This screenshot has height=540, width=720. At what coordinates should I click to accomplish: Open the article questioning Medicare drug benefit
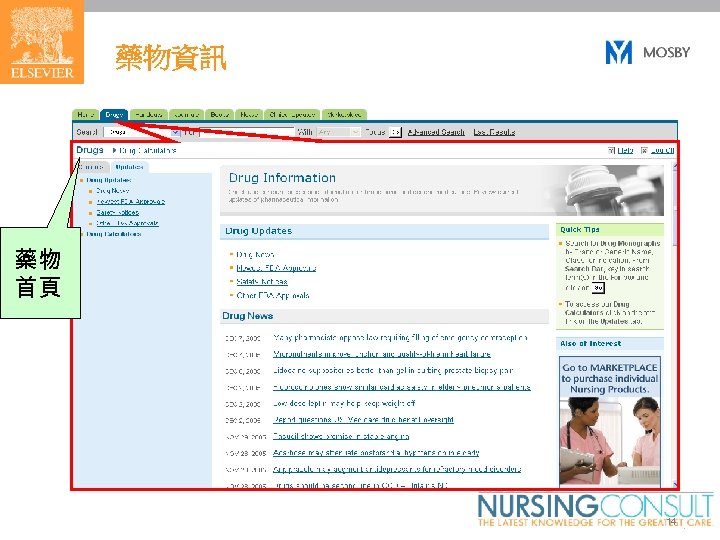tap(363, 420)
